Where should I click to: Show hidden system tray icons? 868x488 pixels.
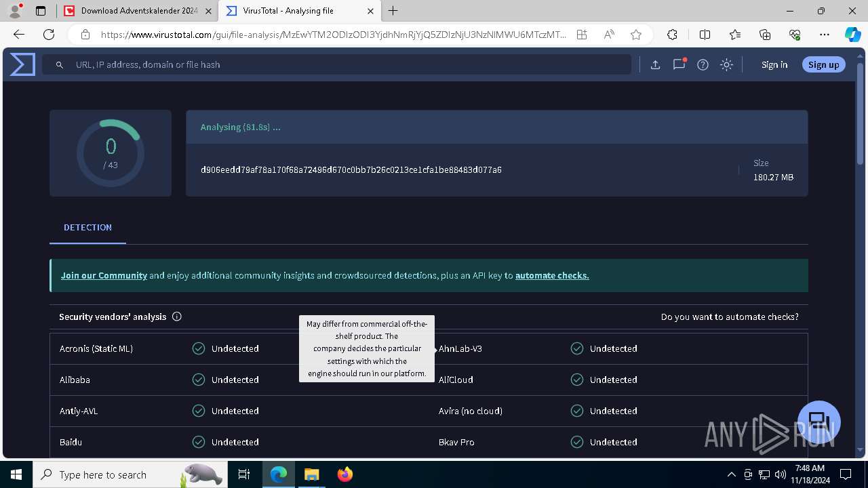731,474
